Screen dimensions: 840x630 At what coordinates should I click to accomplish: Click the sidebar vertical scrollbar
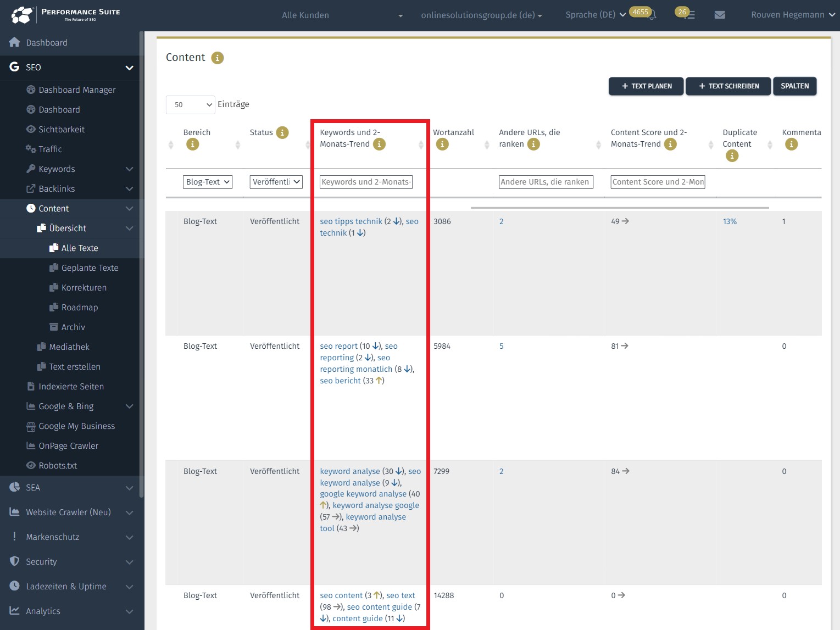[x=141, y=264]
